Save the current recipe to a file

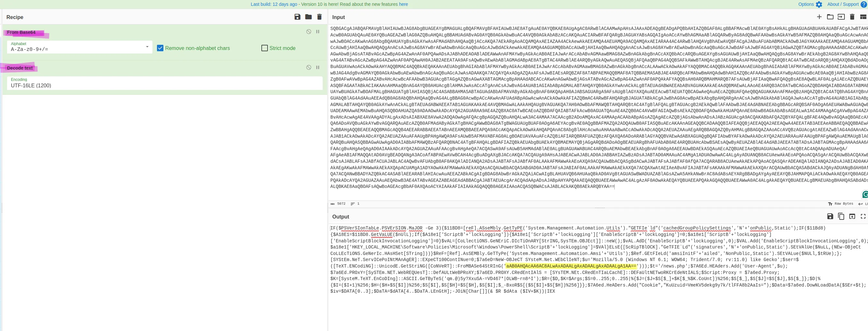pyautogui.click(x=297, y=16)
